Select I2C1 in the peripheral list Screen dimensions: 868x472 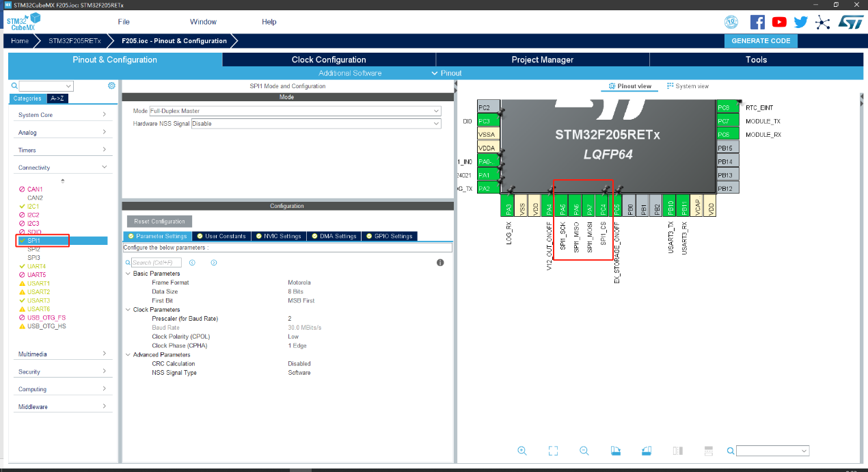(34, 206)
